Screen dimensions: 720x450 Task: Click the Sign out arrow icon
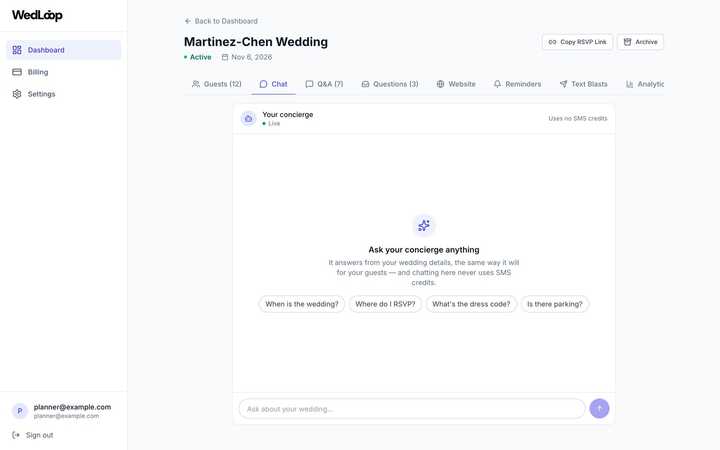pos(16,435)
